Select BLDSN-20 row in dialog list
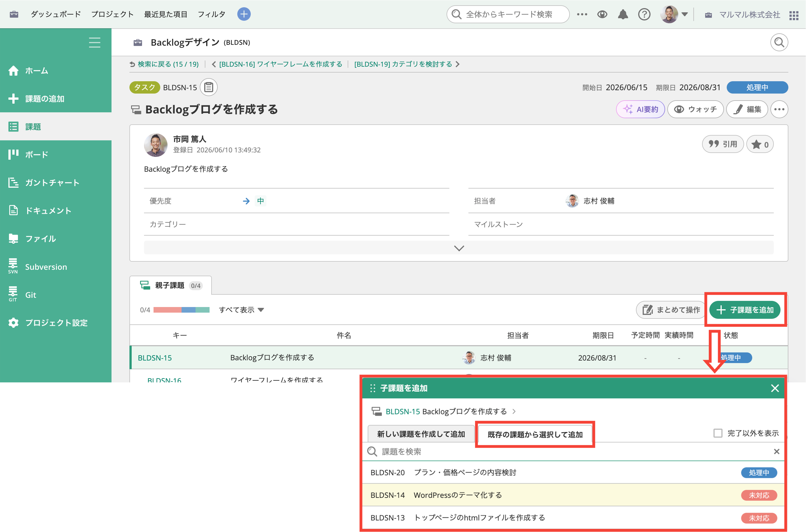Viewport: 806px width, 532px height. click(x=573, y=472)
